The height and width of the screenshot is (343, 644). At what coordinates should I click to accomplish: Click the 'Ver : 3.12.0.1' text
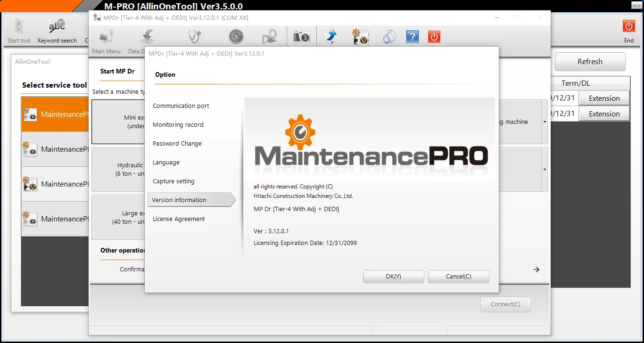tap(271, 231)
